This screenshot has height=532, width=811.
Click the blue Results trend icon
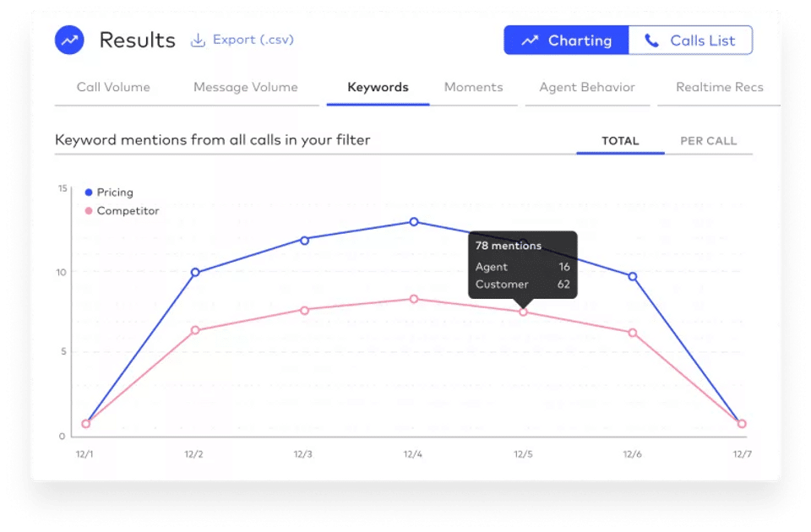(x=69, y=40)
